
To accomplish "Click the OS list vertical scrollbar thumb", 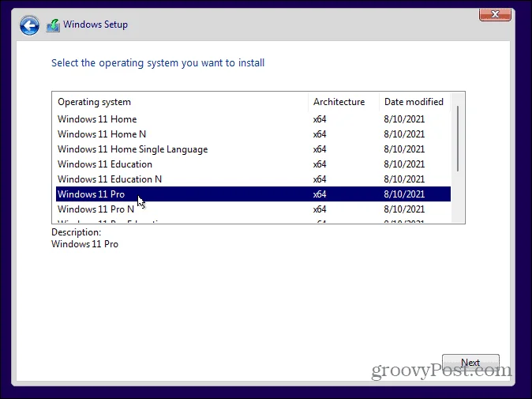I will (458, 138).
